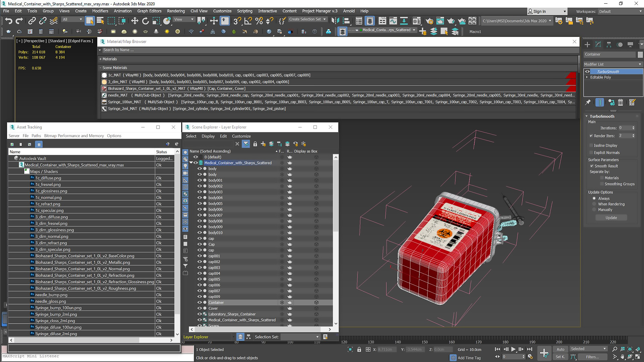
Task: Click the Play Animation button
Action: tap(514, 349)
